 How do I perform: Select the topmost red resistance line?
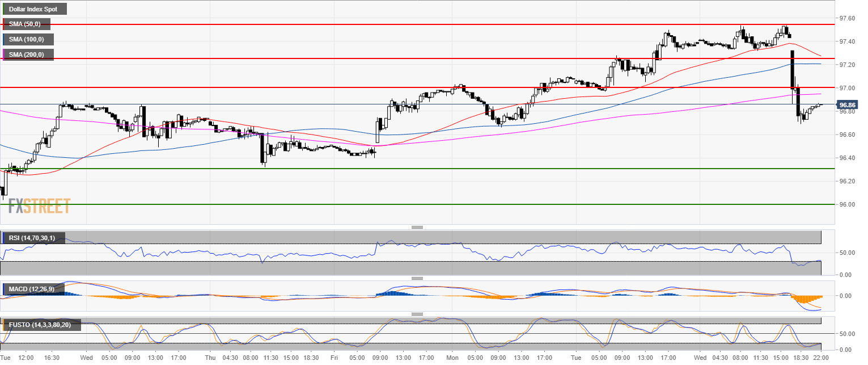click(397, 24)
